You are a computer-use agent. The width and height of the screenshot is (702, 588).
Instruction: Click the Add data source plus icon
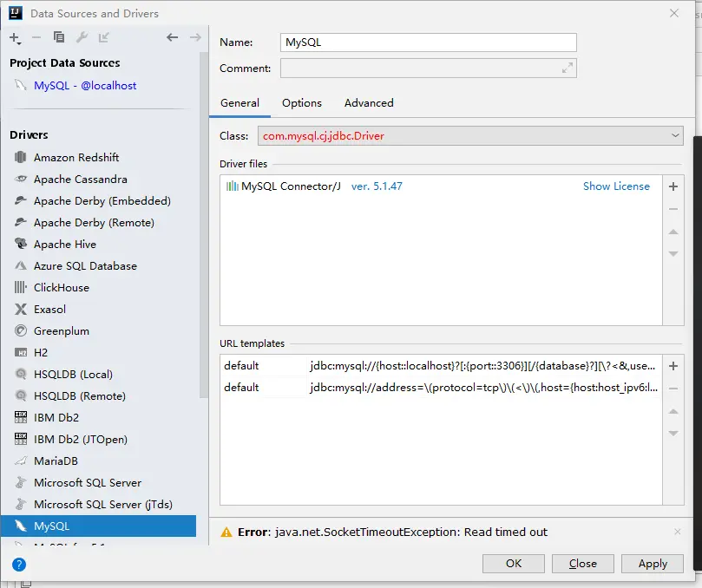pyautogui.click(x=14, y=37)
